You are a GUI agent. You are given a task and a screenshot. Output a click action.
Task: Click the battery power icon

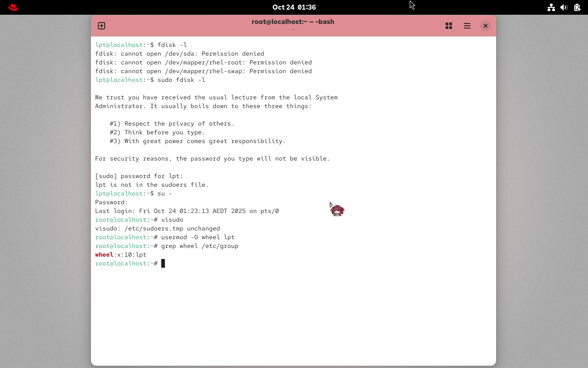577,7
